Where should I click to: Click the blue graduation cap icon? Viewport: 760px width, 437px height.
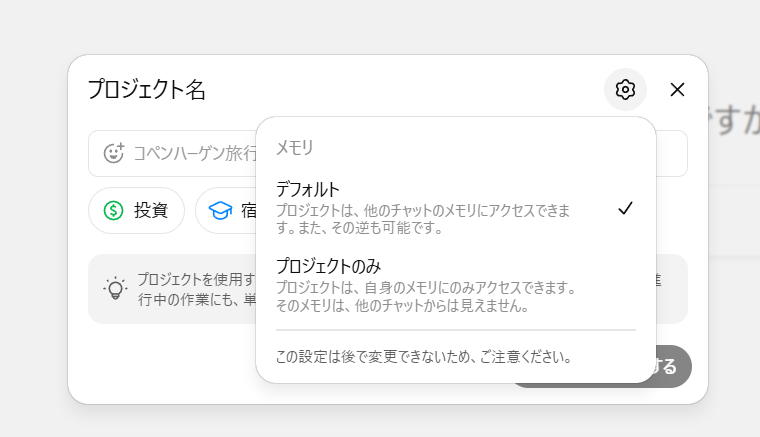220,210
